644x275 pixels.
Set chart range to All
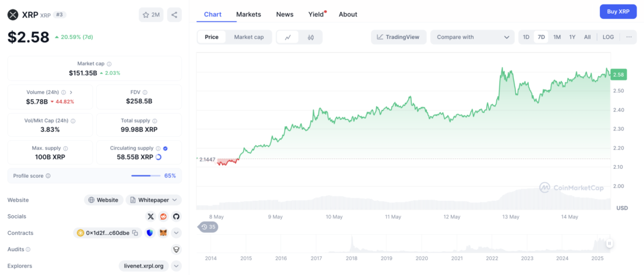pos(587,37)
